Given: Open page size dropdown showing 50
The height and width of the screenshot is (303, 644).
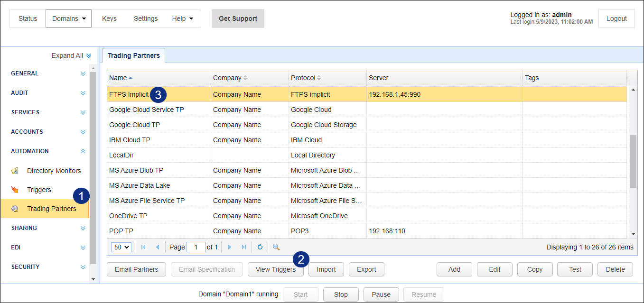Looking at the screenshot, I should pyautogui.click(x=121, y=247).
